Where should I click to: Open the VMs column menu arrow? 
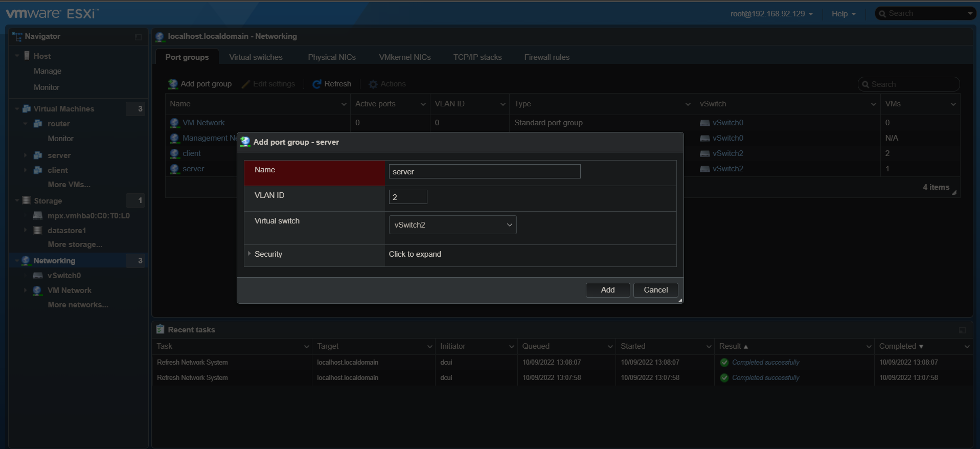pos(953,104)
